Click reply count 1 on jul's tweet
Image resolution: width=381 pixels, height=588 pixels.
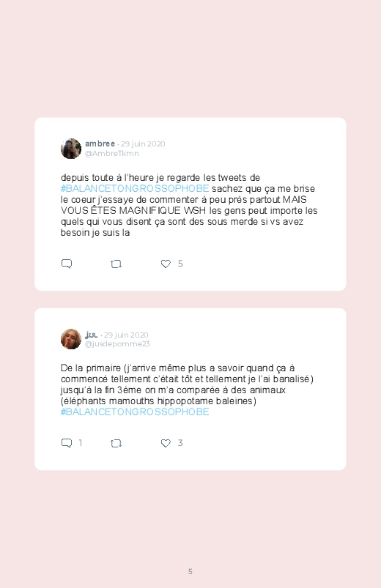[x=81, y=443]
